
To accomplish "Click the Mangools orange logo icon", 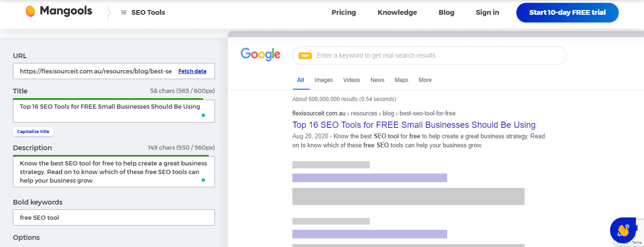I will pyautogui.click(x=30, y=11).
